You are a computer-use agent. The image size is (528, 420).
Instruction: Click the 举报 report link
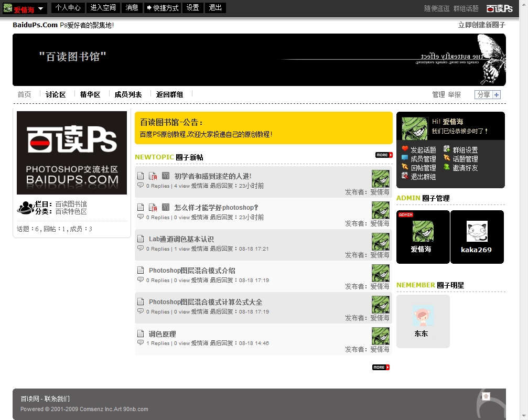pyautogui.click(x=454, y=94)
